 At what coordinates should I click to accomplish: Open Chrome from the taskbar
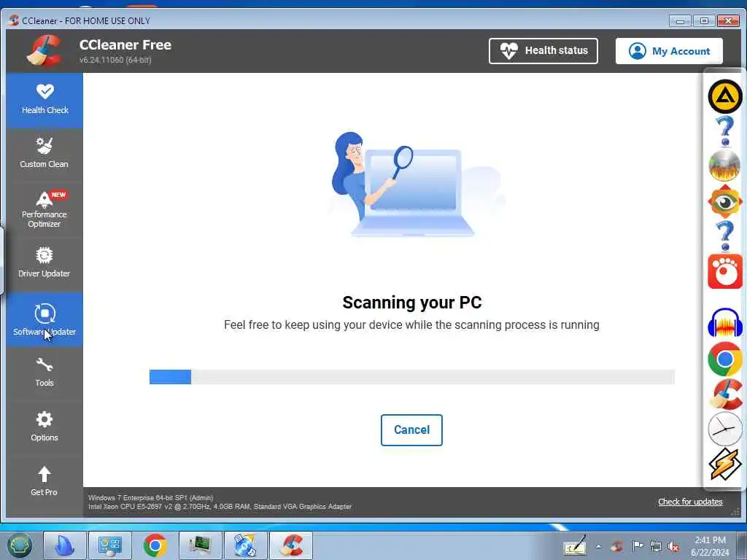(x=155, y=545)
